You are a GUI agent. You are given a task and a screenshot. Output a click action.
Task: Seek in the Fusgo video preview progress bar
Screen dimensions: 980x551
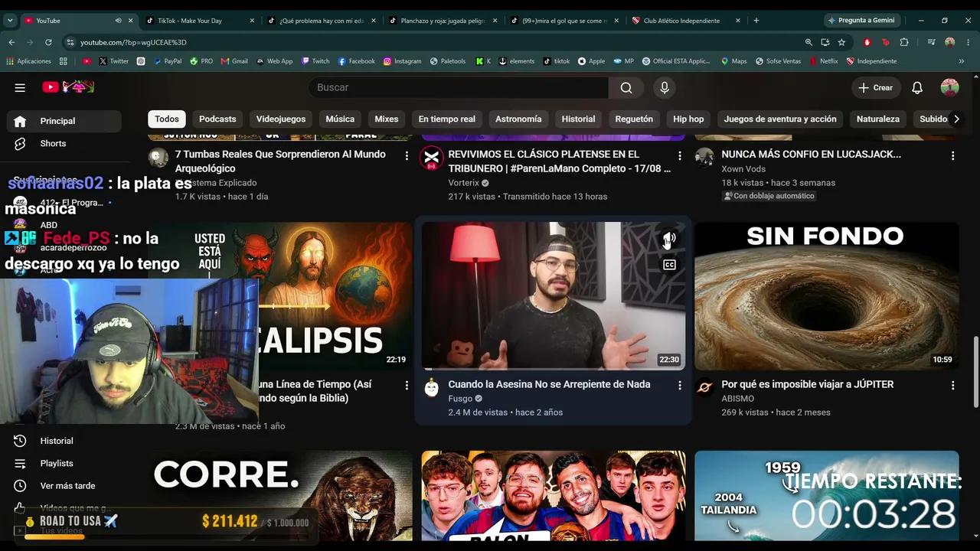click(554, 369)
